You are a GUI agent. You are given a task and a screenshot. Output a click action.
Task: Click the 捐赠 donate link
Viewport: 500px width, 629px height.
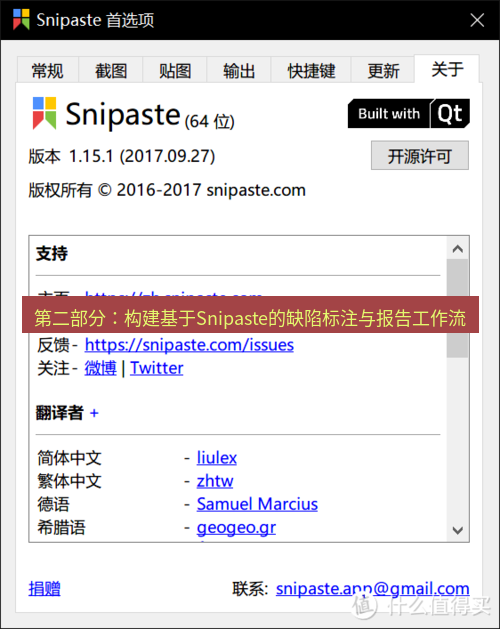click(45, 588)
